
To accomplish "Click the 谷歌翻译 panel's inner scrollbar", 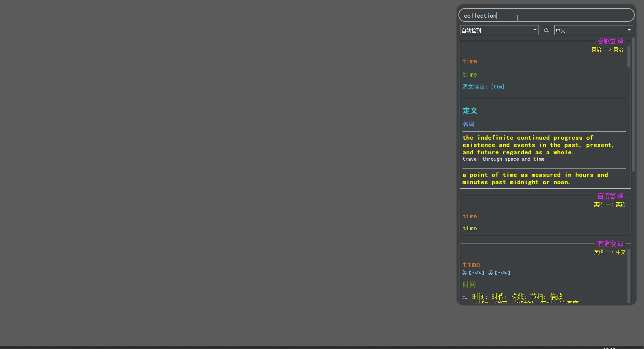I will click(629, 57).
